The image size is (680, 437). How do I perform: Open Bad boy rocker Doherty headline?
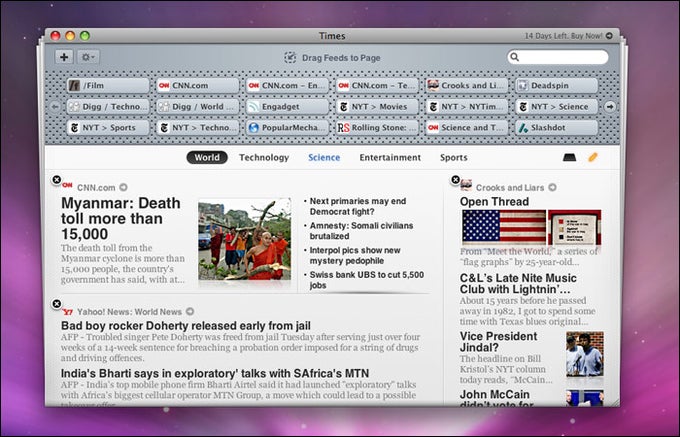pos(186,326)
